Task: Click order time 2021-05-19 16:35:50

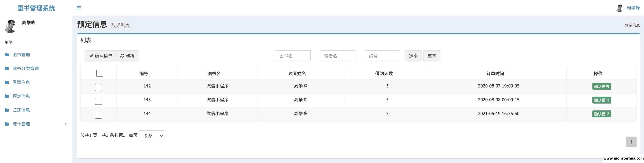Action: [x=498, y=113]
